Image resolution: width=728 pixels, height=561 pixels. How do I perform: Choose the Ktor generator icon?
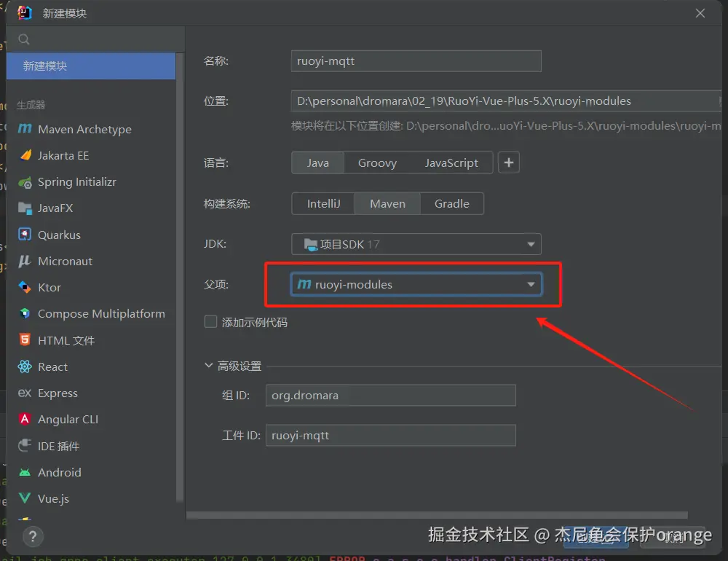[25, 287]
